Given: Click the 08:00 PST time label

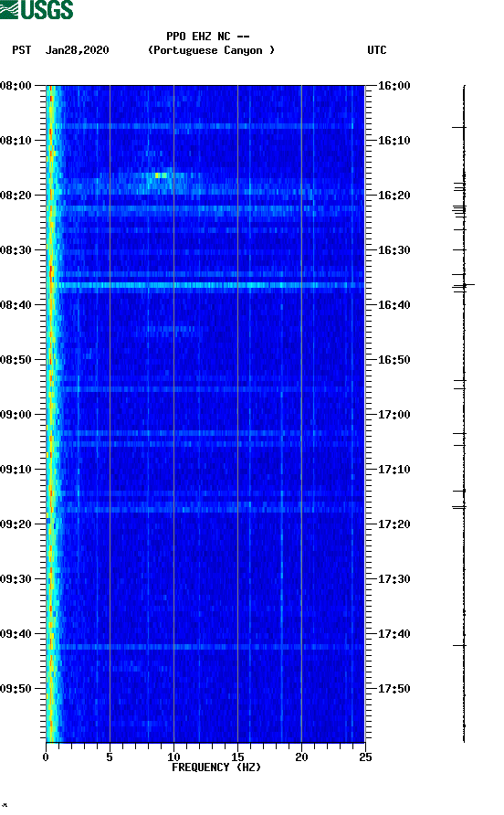Looking at the screenshot, I should 16,86.
